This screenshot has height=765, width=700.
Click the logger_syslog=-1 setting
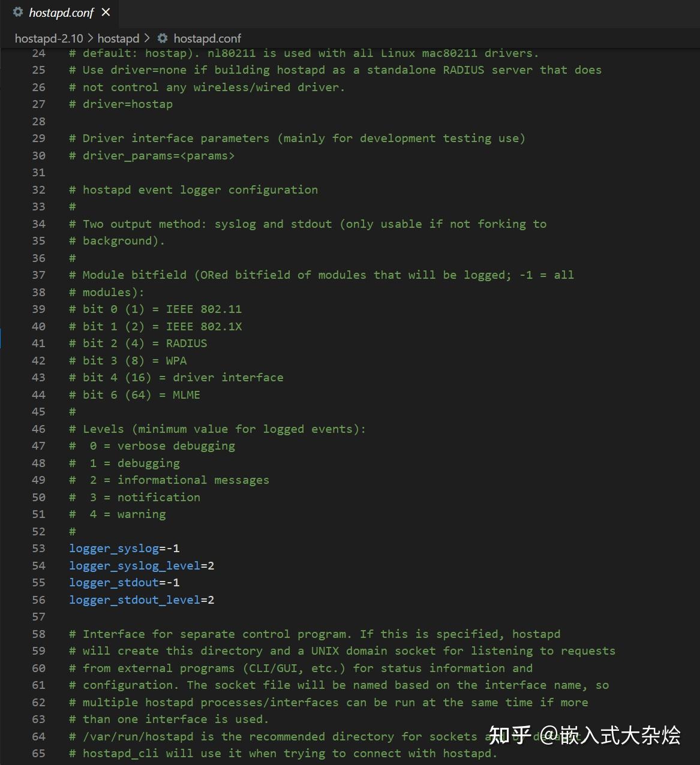tap(124, 549)
